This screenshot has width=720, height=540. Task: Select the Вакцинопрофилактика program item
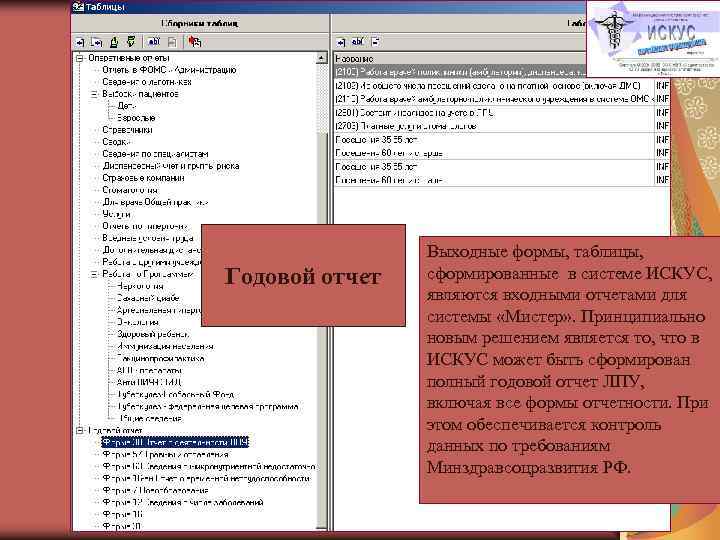[160, 358]
